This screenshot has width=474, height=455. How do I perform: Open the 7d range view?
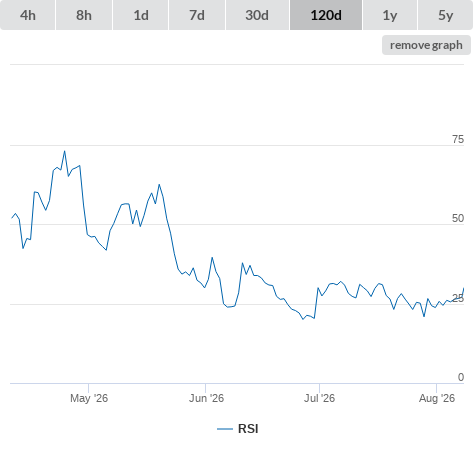197,15
